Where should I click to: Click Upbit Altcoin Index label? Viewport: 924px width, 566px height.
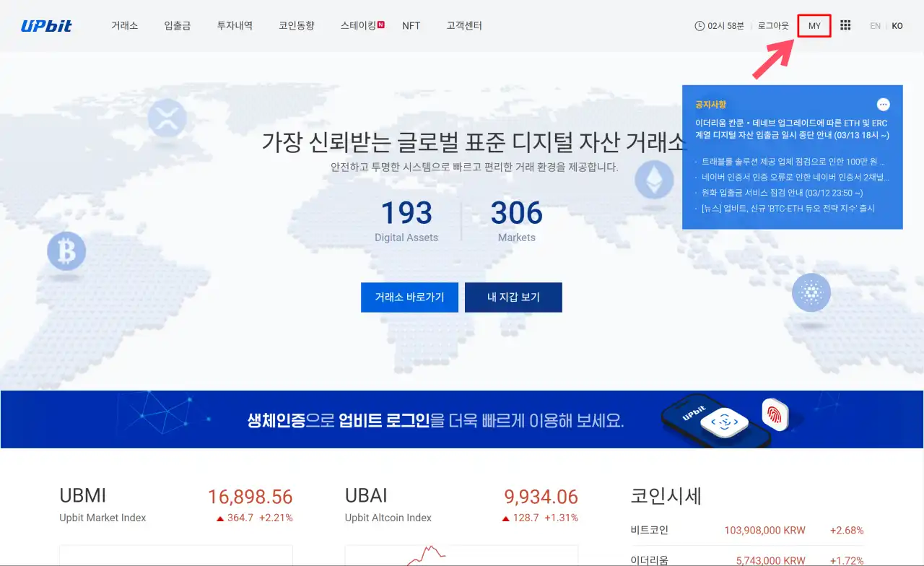pos(388,518)
